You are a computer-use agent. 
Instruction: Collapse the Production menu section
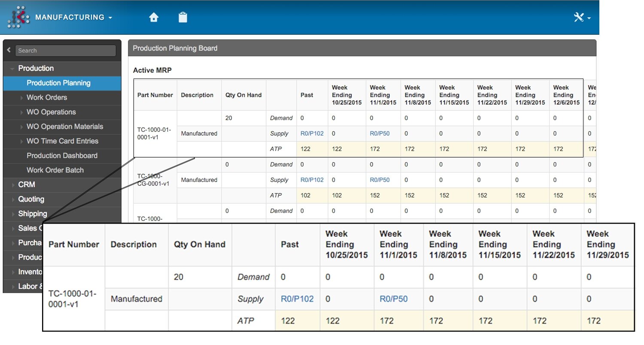click(x=36, y=68)
